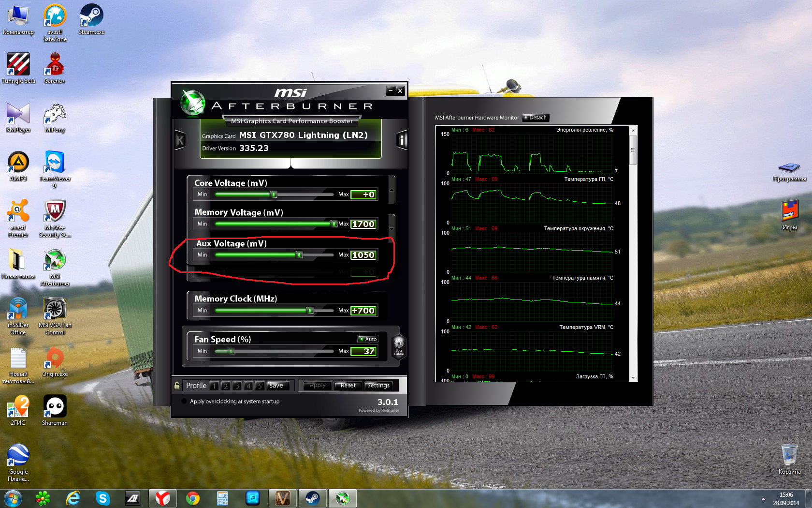Reset overclocking settings with Reset
The image size is (812, 508).
pos(348,386)
